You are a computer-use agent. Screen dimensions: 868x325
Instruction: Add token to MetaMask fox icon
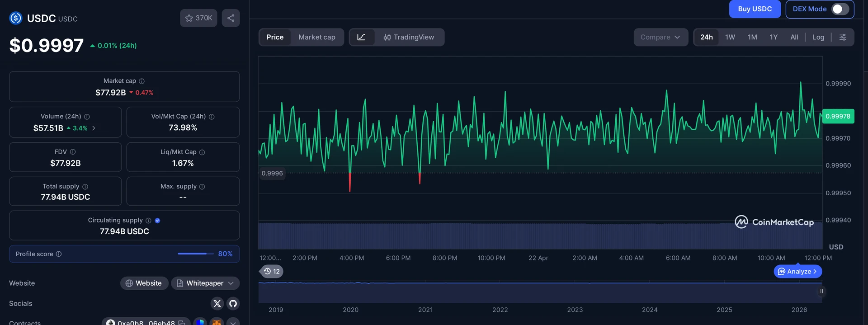pos(217,322)
